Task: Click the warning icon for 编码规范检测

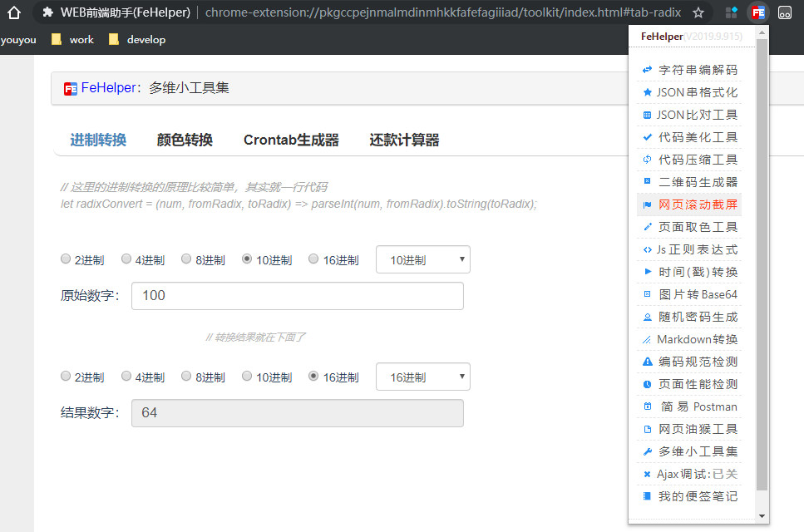Action: pyautogui.click(x=647, y=362)
